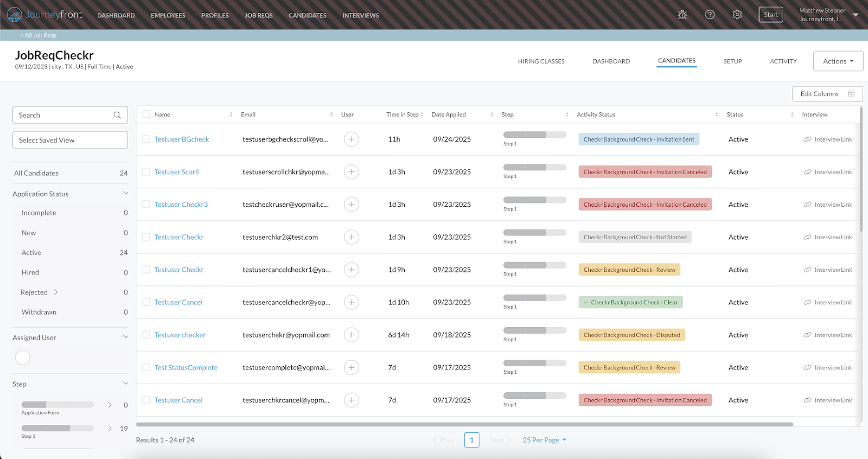Switch to the Hiring Classes tab
The image size is (868, 459).
coord(541,61)
